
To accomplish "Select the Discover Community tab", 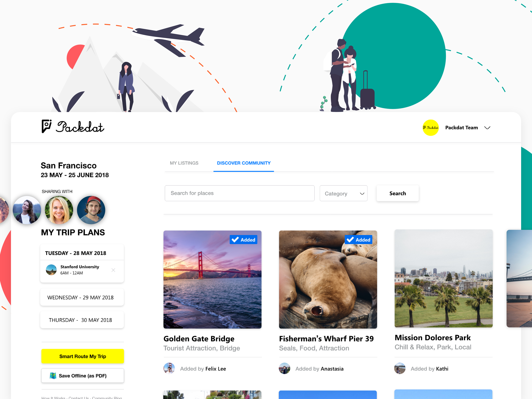I will pyautogui.click(x=244, y=163).
